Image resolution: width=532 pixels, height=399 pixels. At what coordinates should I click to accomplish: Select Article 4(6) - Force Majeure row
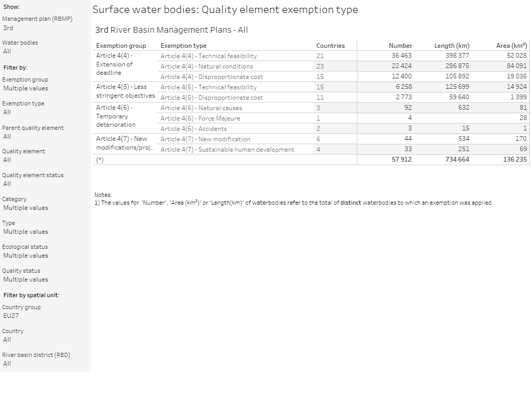(x=200, y=118)
